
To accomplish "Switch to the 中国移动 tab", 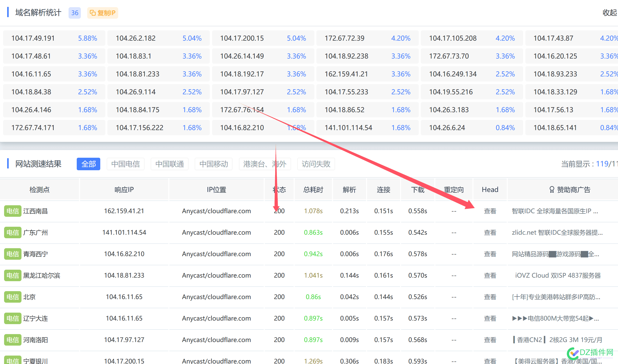I will click(214, 164).
